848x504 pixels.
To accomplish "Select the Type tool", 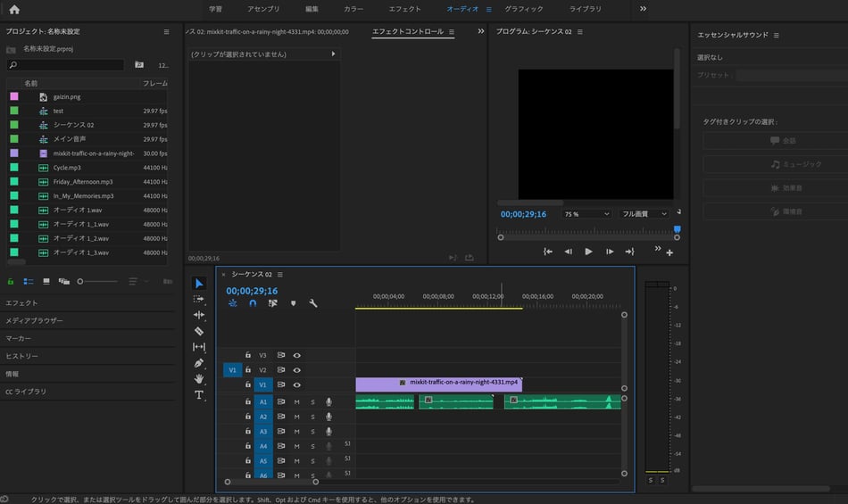I will [199, 395].
